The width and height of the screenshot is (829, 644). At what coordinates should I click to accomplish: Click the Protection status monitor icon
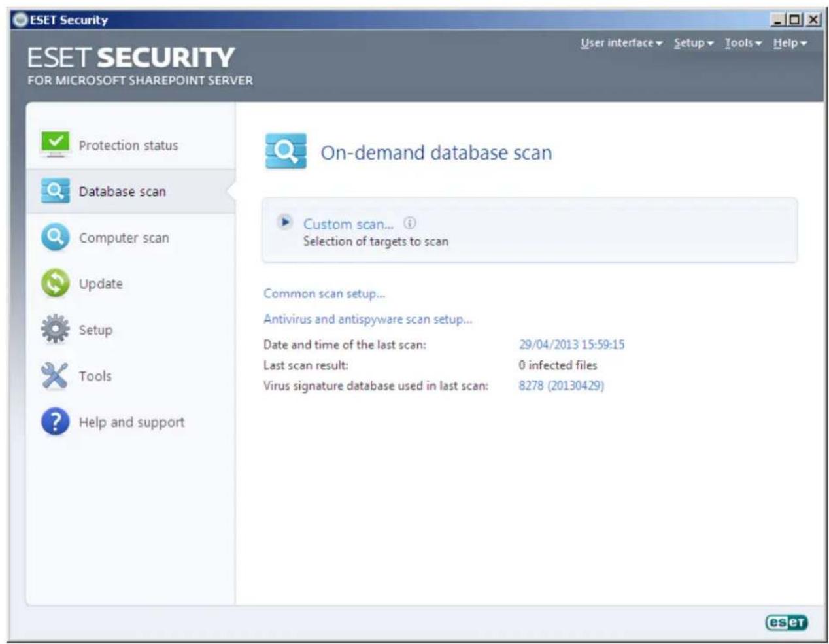[55, 144]
